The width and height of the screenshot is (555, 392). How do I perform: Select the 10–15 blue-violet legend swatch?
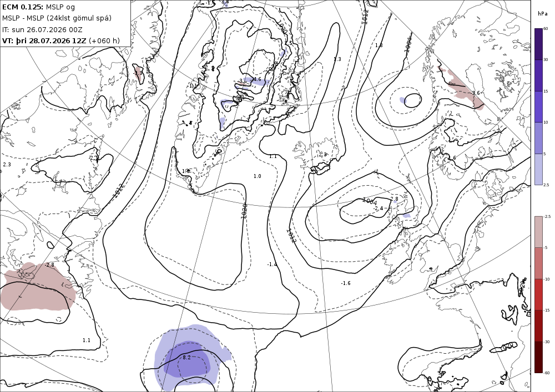pos(538,107)
